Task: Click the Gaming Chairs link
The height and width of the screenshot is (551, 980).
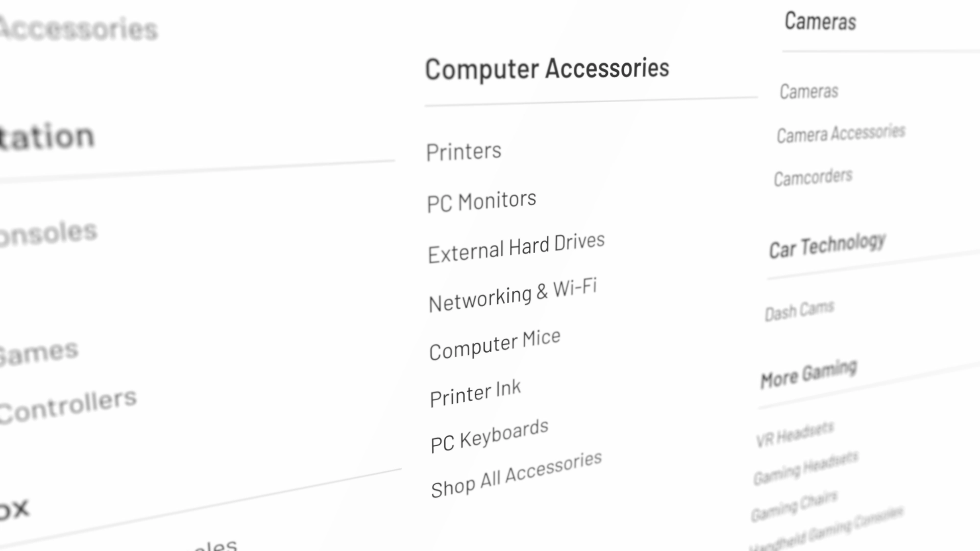Action: coord(794,505)
